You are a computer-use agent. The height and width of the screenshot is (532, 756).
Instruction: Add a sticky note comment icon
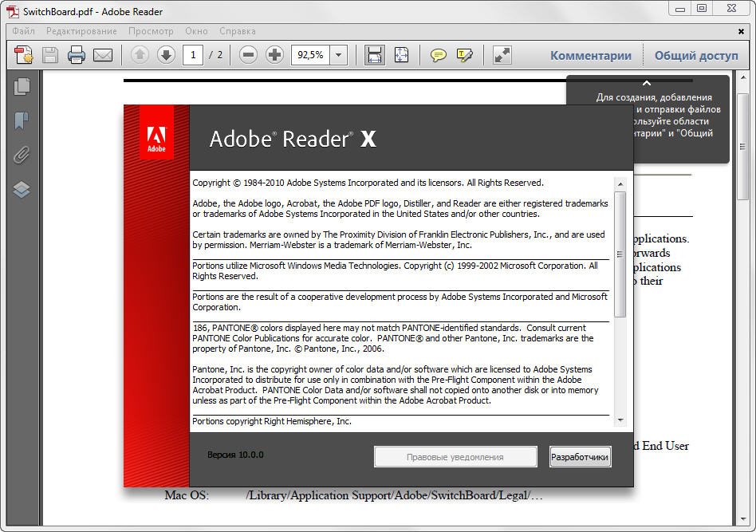click(439, 55)
